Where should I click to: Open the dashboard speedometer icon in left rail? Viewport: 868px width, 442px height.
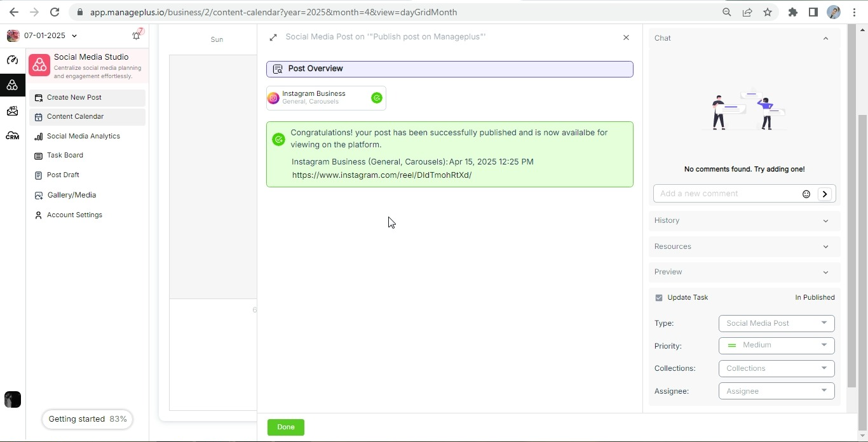pyautogui.click(x=13, y=60)
